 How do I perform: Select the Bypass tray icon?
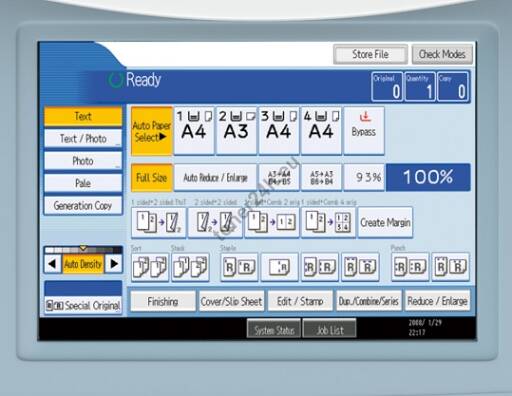tap(364, 131)
